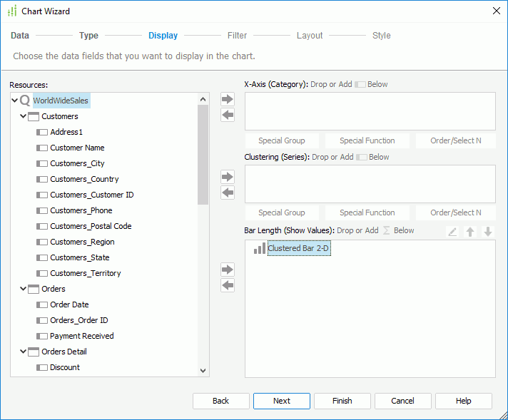Click Resources list scroll down arrow
This screenshot has height=420, width=508.
coord(203,371)
